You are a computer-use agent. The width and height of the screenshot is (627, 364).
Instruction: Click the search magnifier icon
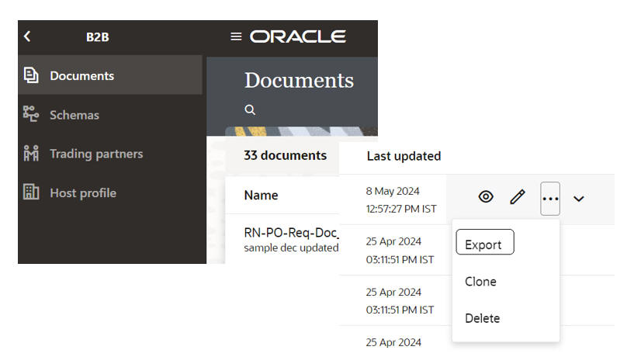pos(250,110)
